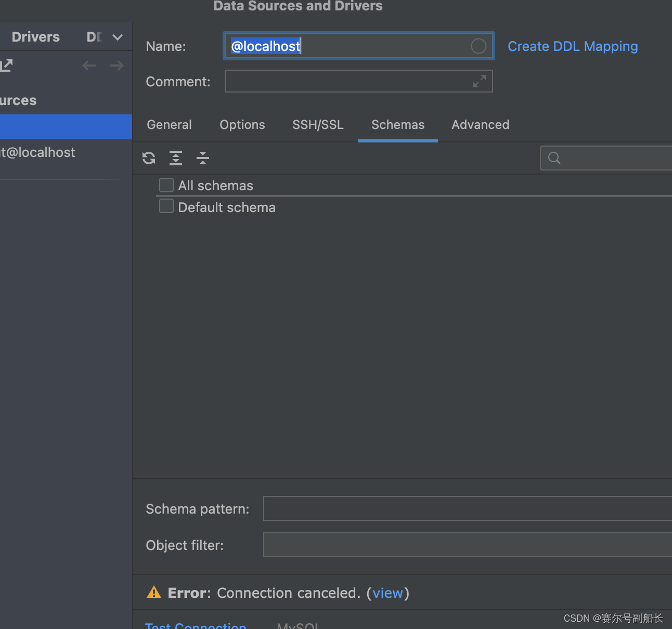
Task: Click the circle icon in Name field
Action: tap(479, 46)
